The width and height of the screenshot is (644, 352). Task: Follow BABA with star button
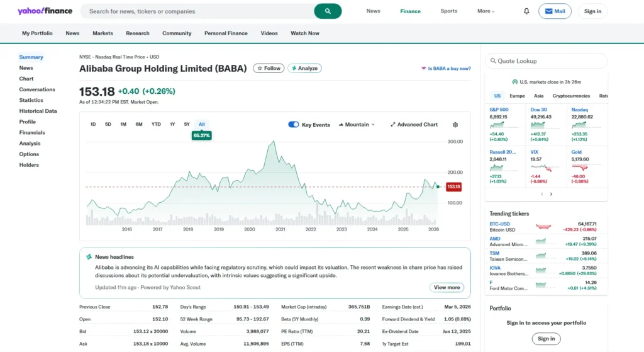(268, 68)
